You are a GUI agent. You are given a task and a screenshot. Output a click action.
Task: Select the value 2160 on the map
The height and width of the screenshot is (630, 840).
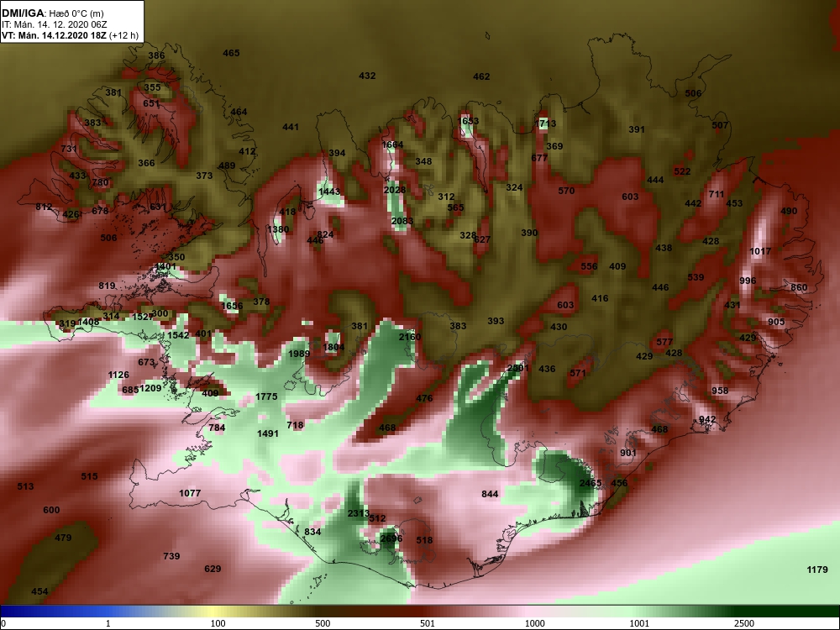click(410, 337)
